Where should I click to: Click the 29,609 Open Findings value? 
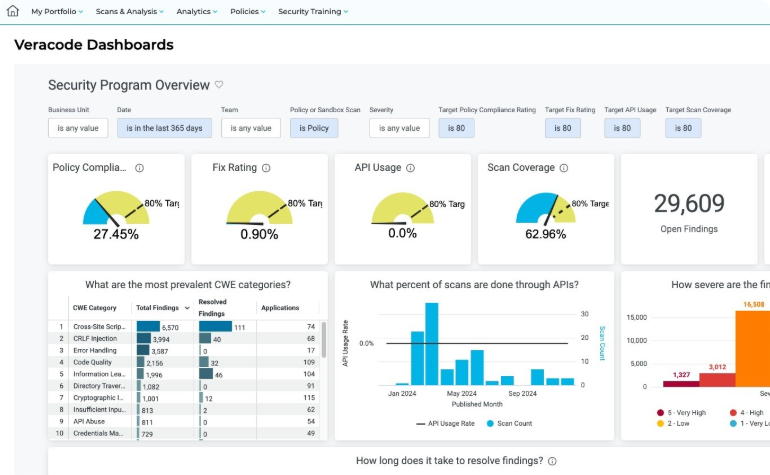coord(689,204)
